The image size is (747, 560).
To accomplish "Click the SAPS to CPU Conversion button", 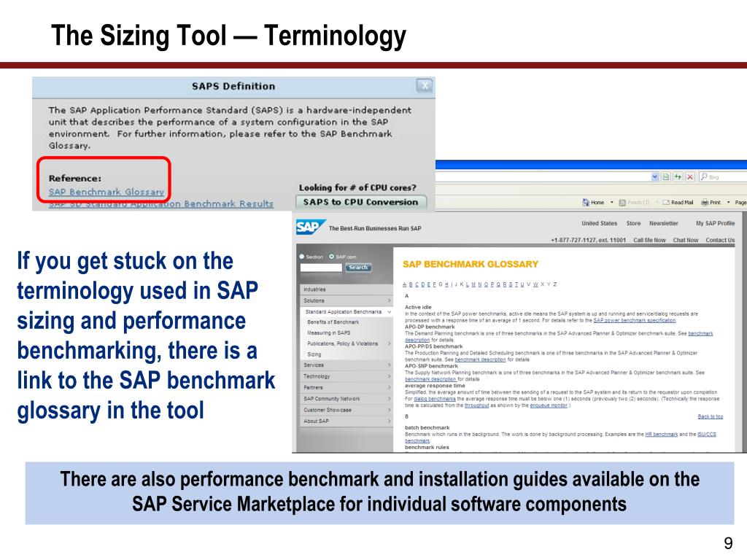I will tap(360, 202).
